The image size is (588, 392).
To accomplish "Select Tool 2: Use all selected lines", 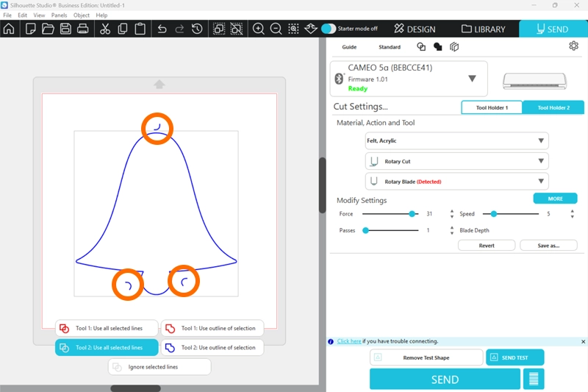I will [107, 348].
